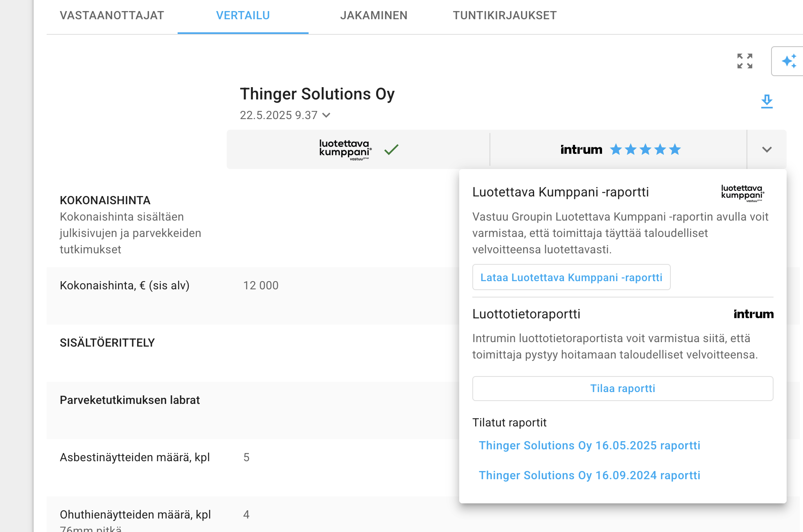The height and width of the screenshot is (532, 803).
Task: Click the blue download arrow icon
Action: pos(767,101)
